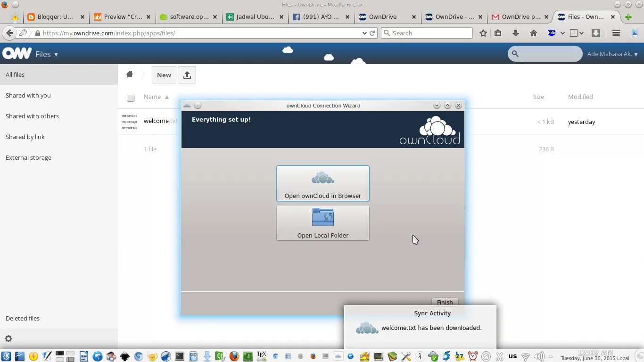Open a new tab with the plus icon
The image size is (644, 362).
(628, 17)
